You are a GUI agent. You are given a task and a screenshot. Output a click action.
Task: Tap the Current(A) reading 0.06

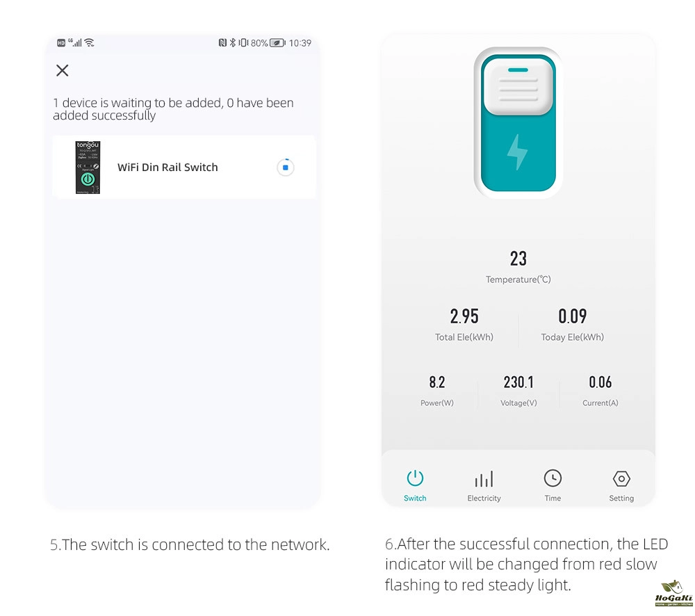click(x=600, y=382)
